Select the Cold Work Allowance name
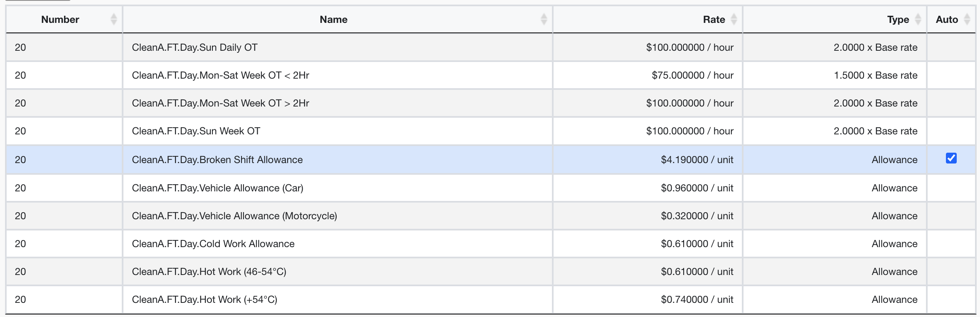980x317 pixels. click(x=213, y=244)
